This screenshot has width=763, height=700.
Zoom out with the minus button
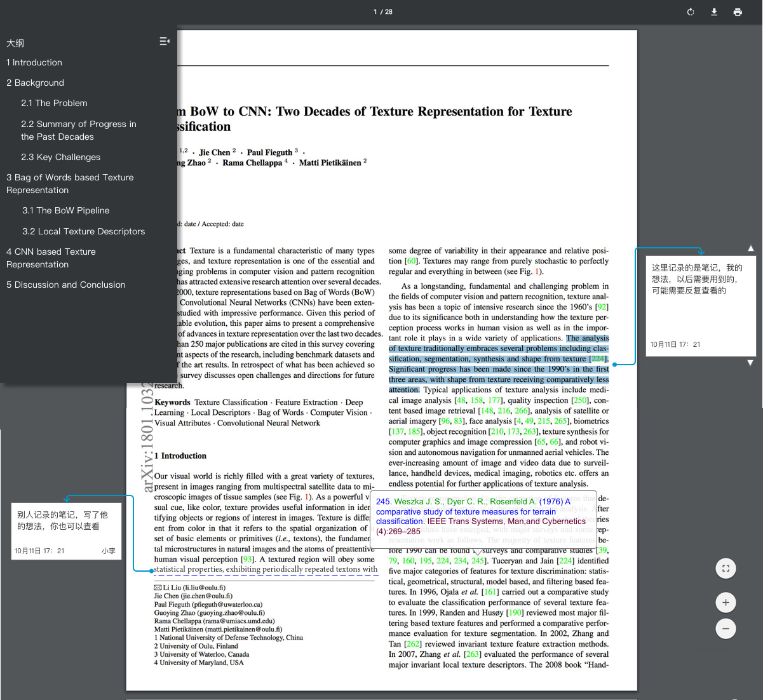click(726, 629)
